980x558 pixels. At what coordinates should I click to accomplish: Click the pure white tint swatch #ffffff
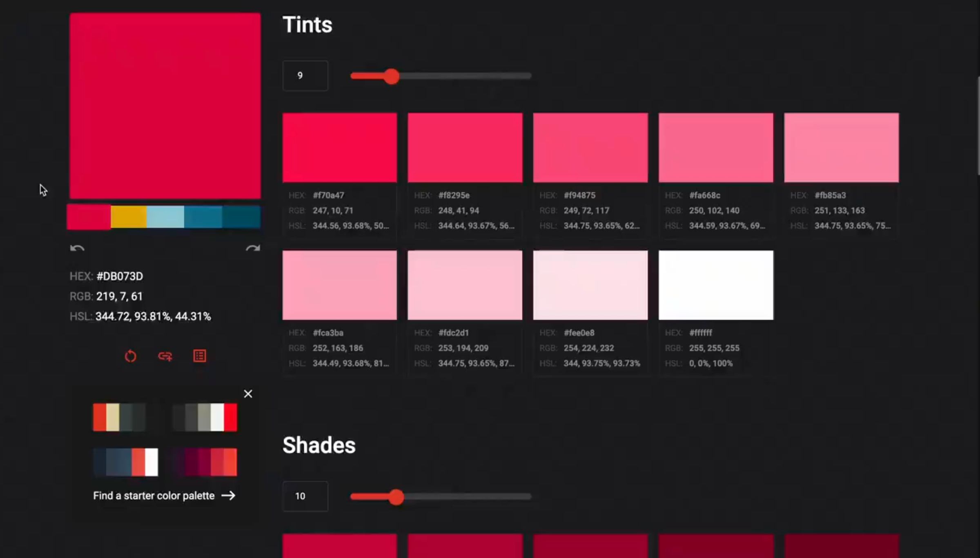715,284
